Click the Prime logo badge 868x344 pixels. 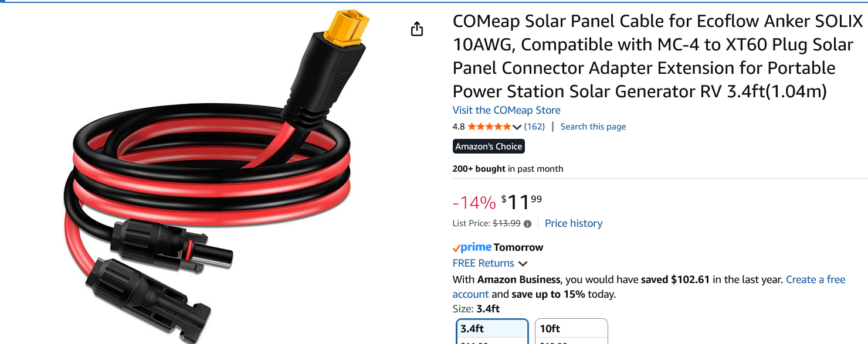(473, 247)
